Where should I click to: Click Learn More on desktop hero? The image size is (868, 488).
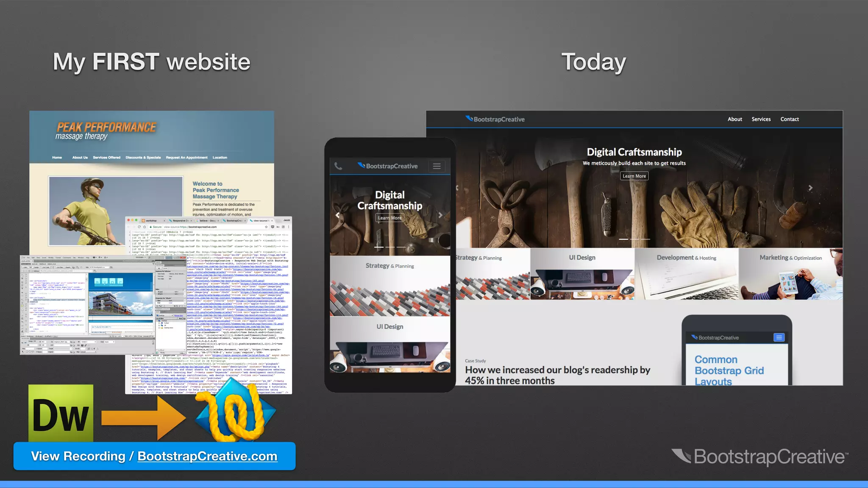(634, 176)
